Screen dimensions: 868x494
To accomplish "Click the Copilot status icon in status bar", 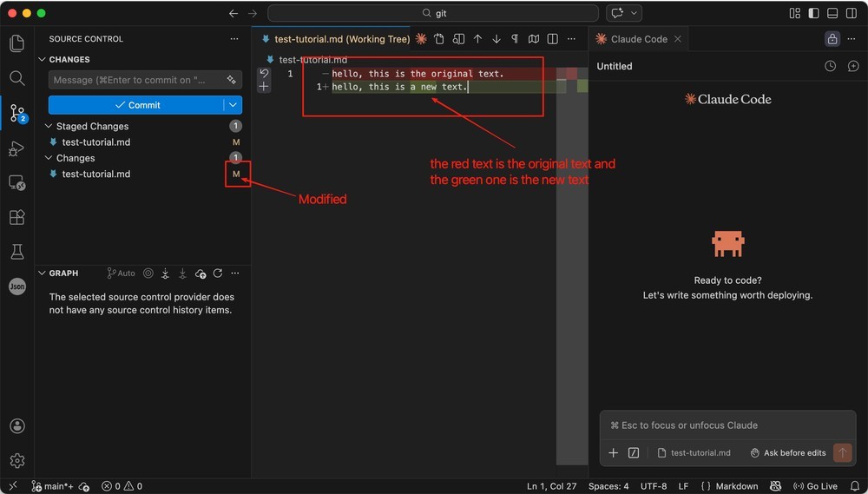I will 775,486.
